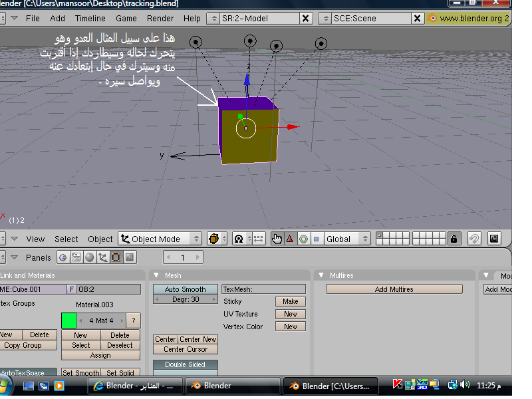Switch to Logic panels pacman icon
The height and width of the screenshot is (399, 532).
click(63, 257)
